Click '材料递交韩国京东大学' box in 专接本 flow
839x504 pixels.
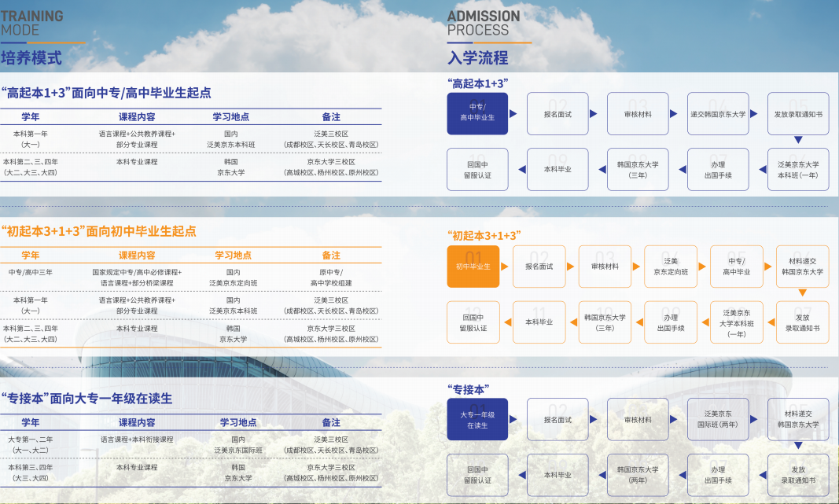tap(798, 419)
